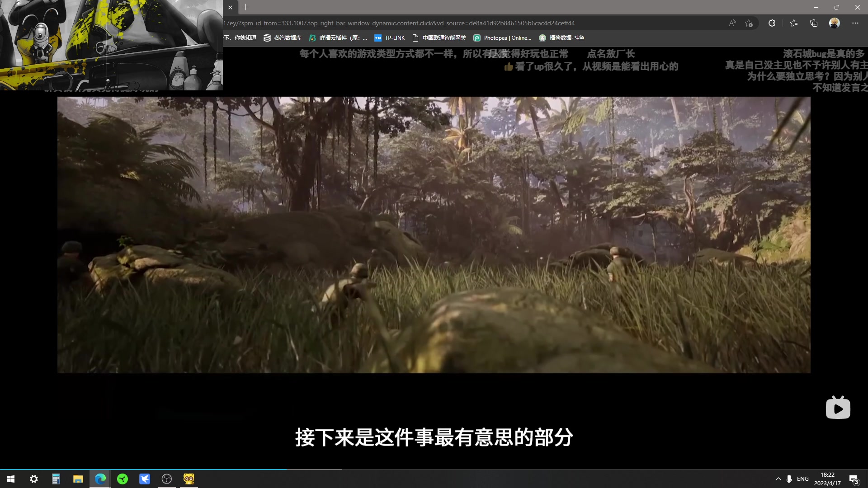Click the danmaku comment 点名敌厂长
The image size is (868, 488).
pos(611,54)
